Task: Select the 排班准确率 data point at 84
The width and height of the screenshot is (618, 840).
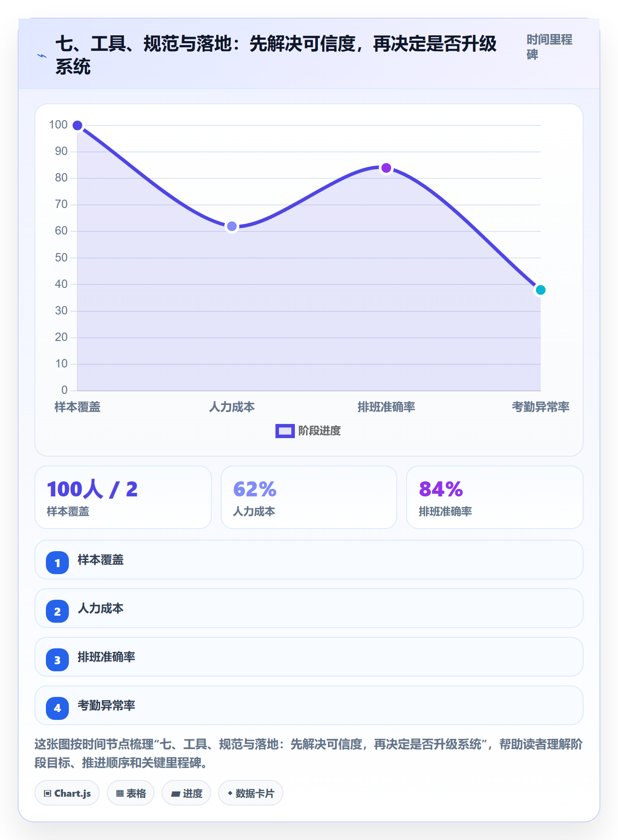Action: pyautogui.click(x=386, y=168)
